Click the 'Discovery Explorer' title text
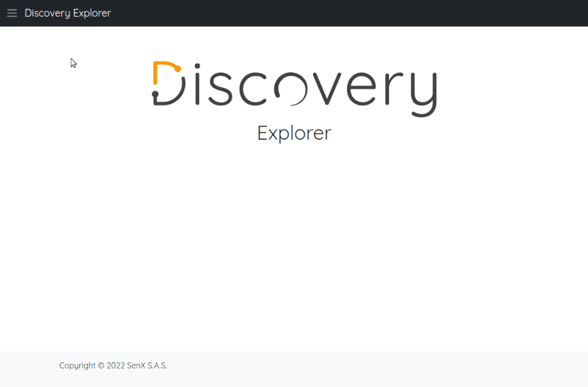588x387 pixels. (67, 13)
